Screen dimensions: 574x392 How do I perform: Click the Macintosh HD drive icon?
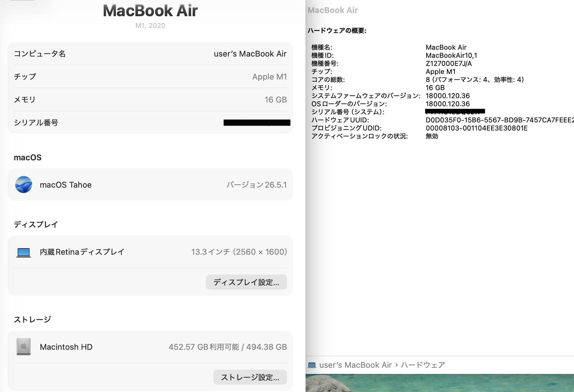coord(23,347)
